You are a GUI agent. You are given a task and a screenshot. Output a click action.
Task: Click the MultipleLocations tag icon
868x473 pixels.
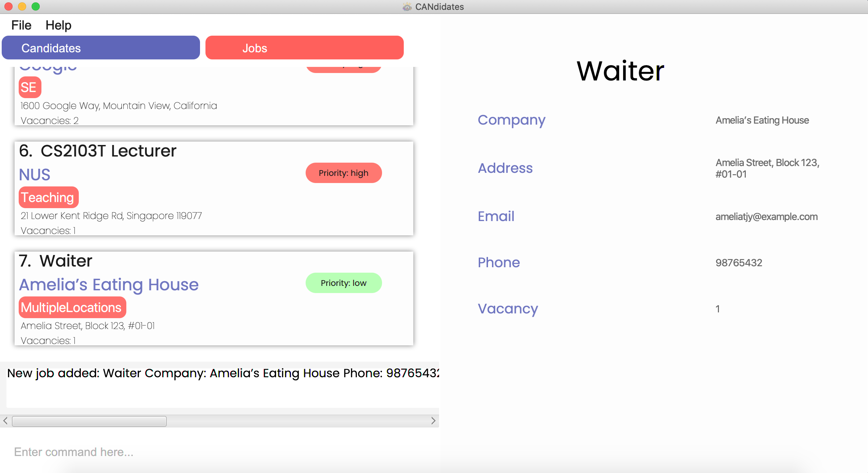point(71,308)
